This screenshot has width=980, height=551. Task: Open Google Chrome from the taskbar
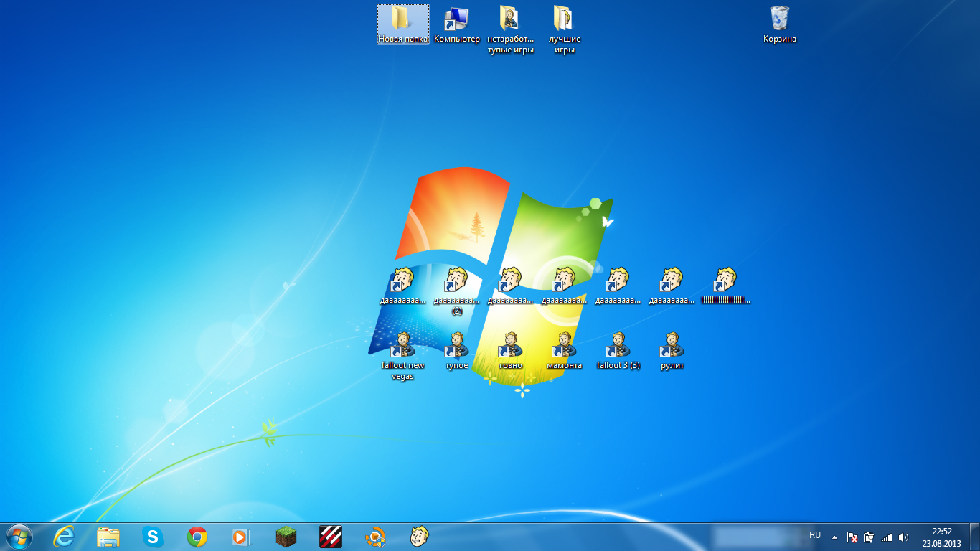[x=197, y=537]
